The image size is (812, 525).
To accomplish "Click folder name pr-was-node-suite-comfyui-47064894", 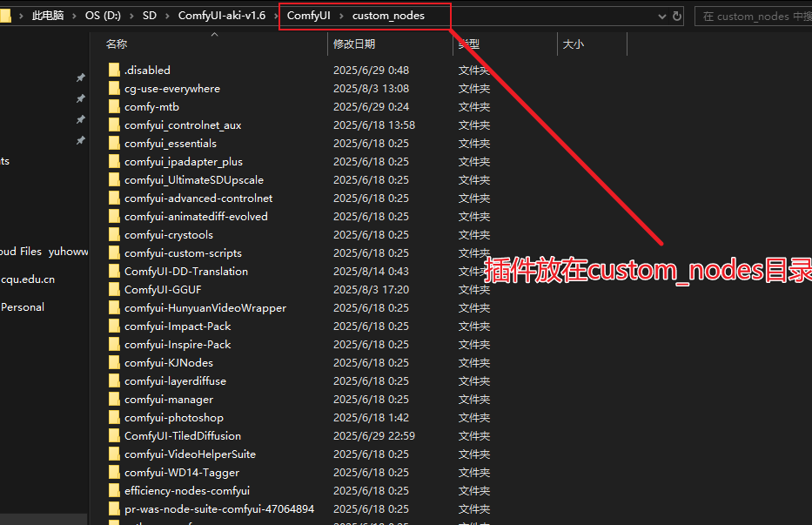I will (219, 509).
